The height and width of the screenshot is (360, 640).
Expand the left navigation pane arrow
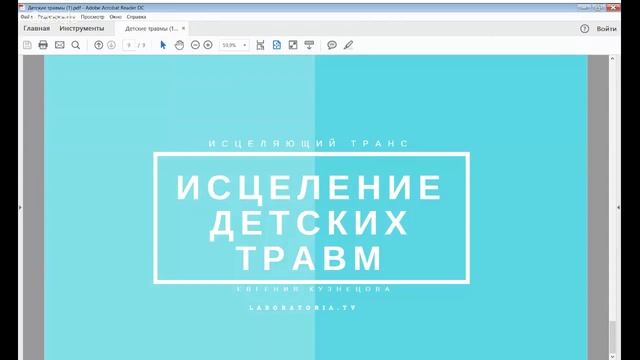20,207
